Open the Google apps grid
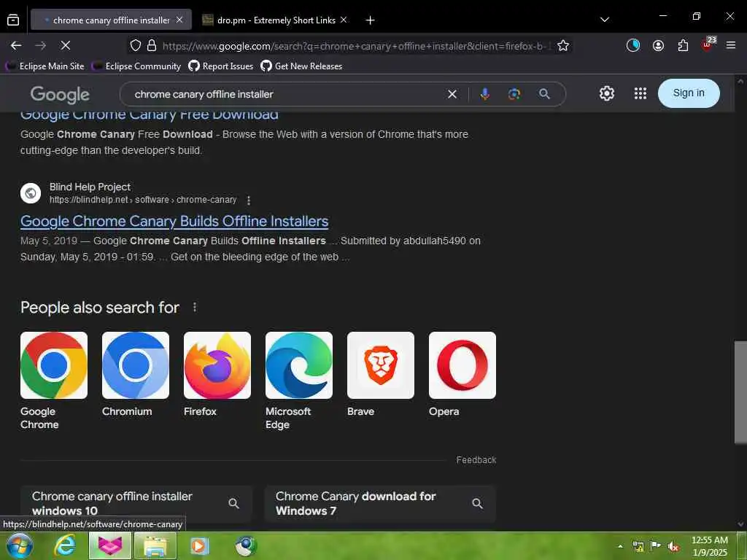 click(640, 93)
